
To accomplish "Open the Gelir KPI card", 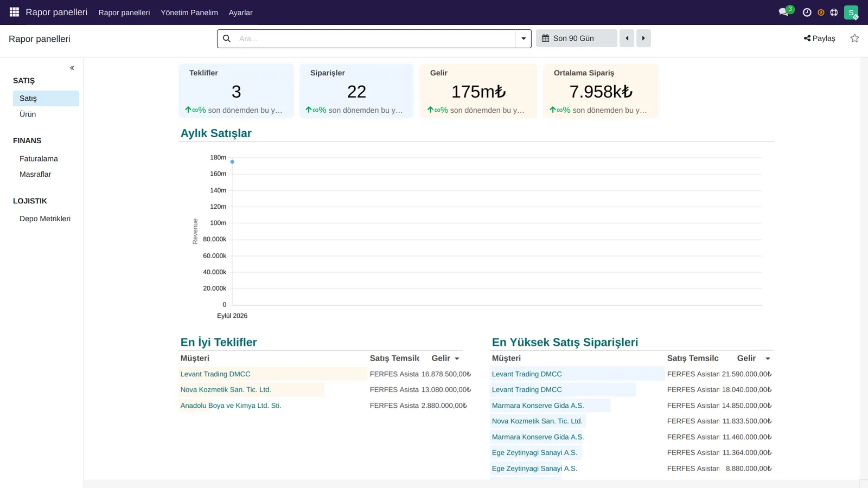I will point(478,91).
